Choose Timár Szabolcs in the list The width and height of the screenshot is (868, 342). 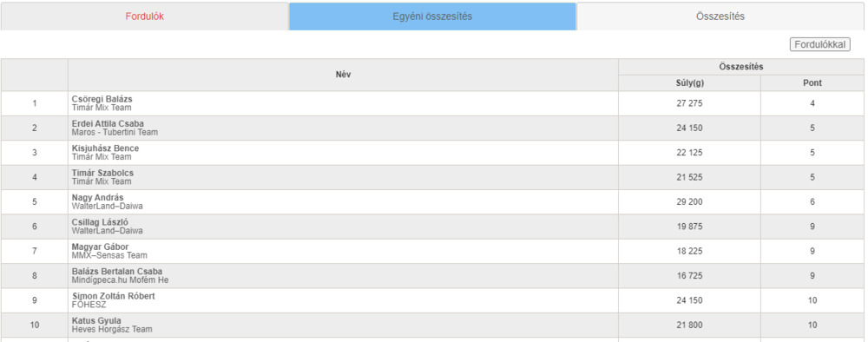pos(102,173)
